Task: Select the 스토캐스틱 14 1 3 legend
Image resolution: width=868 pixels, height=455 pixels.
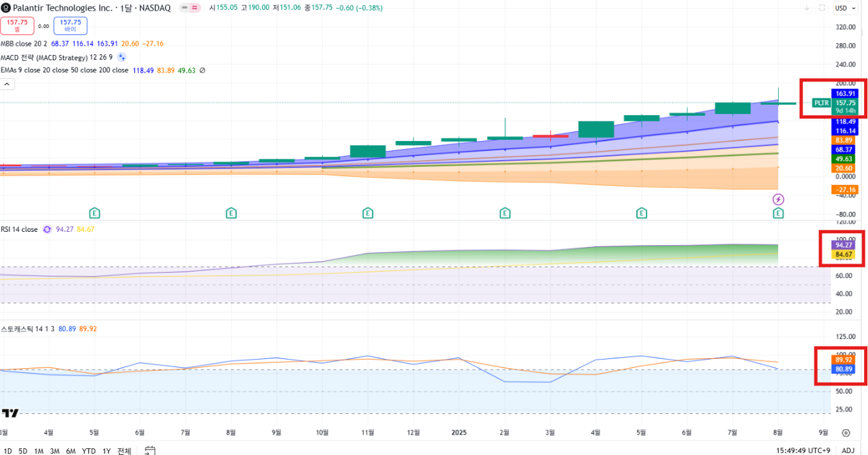Action: [x=27, y=329]
